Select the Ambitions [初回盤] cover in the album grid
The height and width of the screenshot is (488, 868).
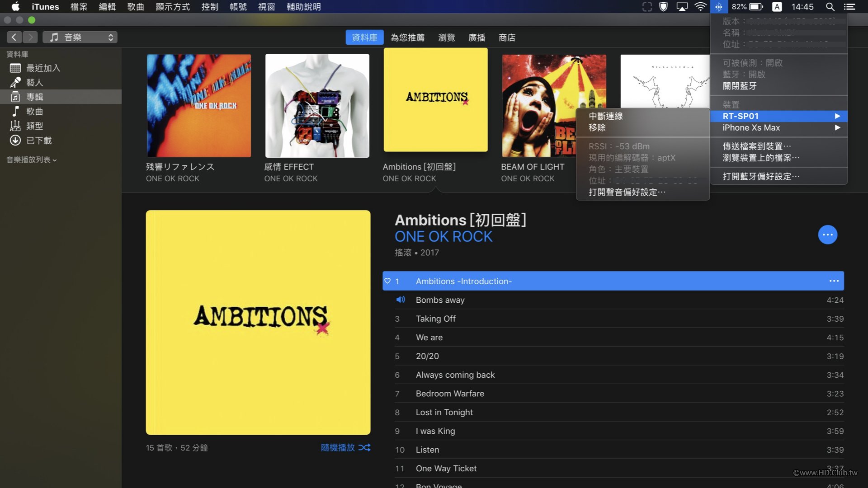point(436,100)
